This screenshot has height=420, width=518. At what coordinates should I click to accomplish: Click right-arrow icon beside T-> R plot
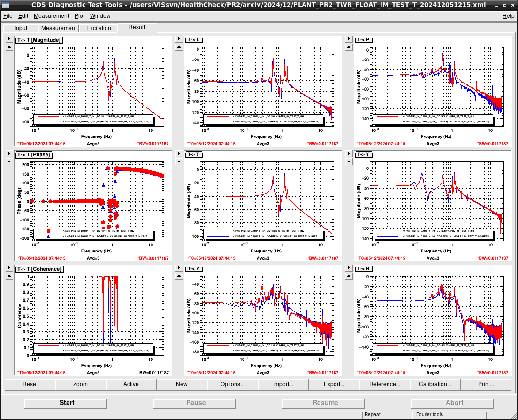pos(349,268)
